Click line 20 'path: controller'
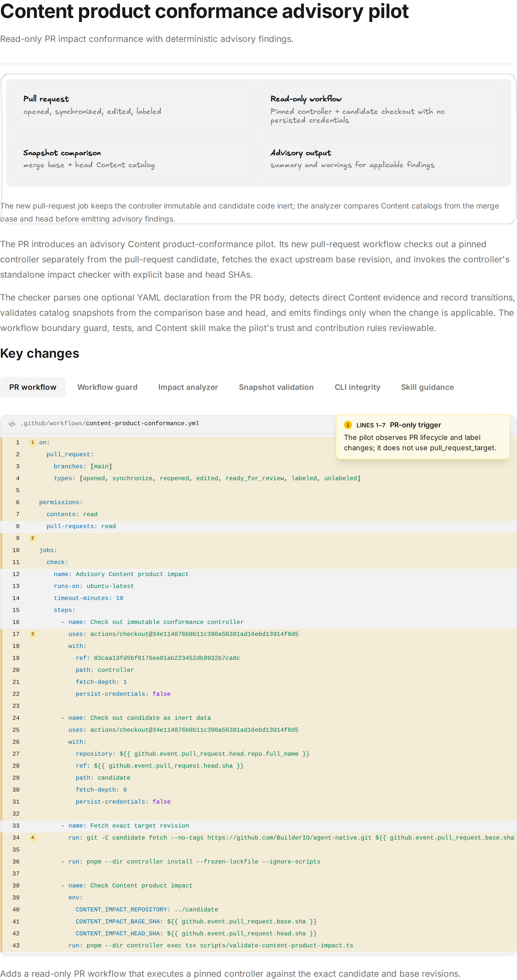The width and height of the screenshot is (517, 980). click(x=104, y=670)
